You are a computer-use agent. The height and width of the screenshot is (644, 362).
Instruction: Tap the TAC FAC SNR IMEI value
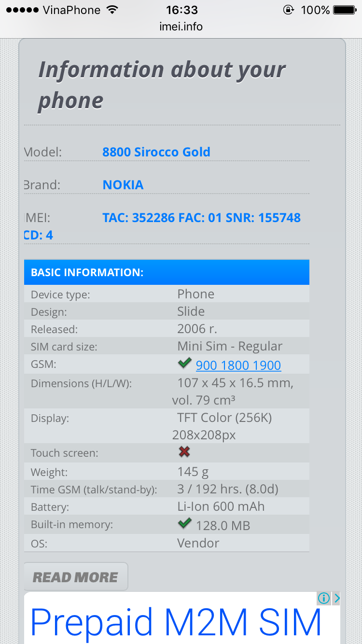[201, 218]
